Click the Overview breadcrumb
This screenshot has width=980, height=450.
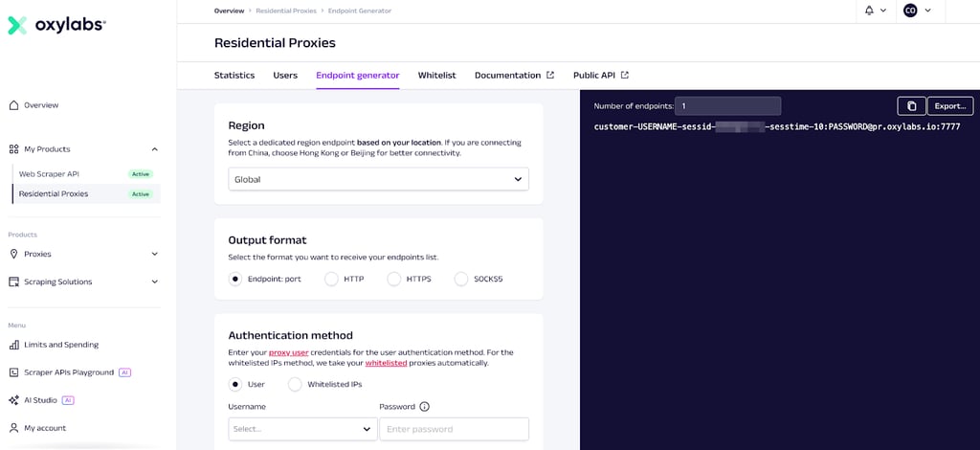(230, 11)
